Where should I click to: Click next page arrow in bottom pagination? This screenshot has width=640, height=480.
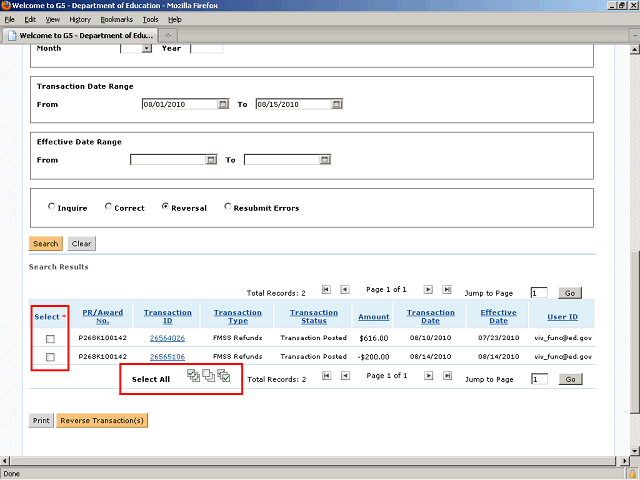point(429,377)
